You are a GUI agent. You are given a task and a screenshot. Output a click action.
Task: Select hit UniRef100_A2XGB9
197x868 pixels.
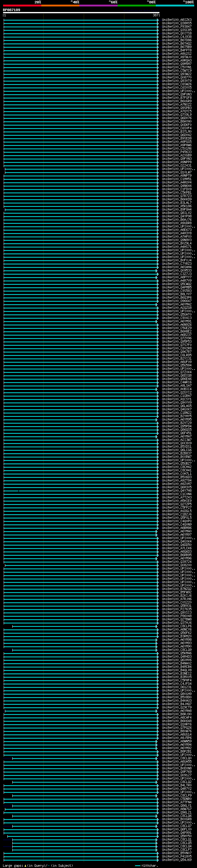click(177, 155)
